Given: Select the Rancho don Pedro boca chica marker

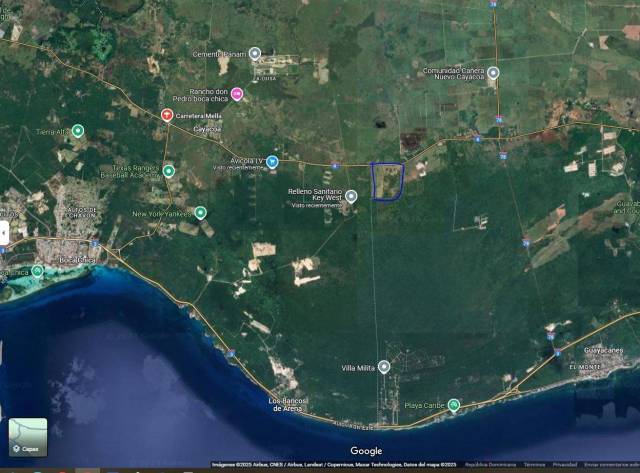Looking at the screenshot, I should [237, 95].
